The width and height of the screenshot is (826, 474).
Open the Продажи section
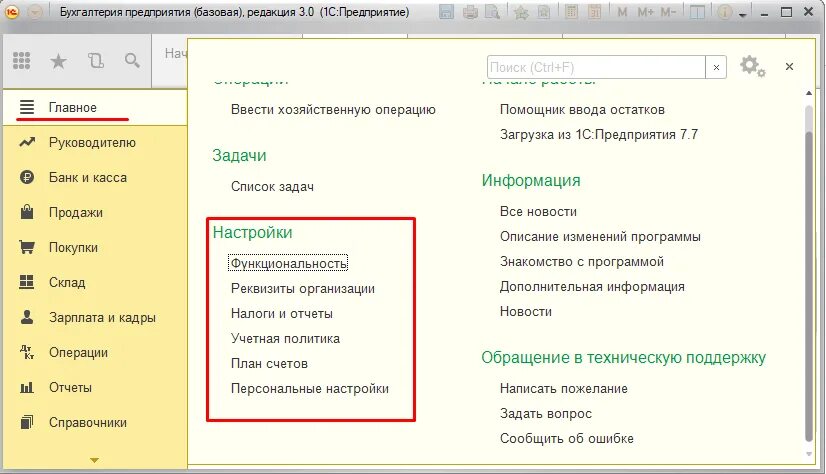[x=95, y=213]
